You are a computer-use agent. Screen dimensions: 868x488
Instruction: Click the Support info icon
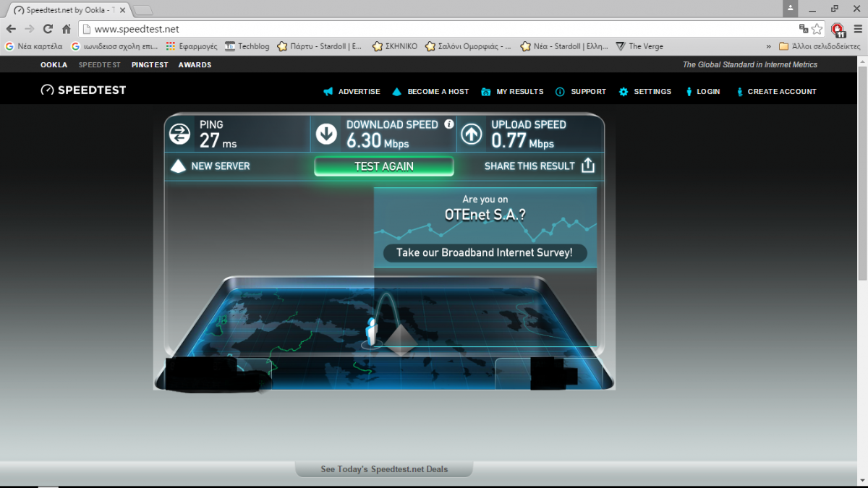click(560, 92)
